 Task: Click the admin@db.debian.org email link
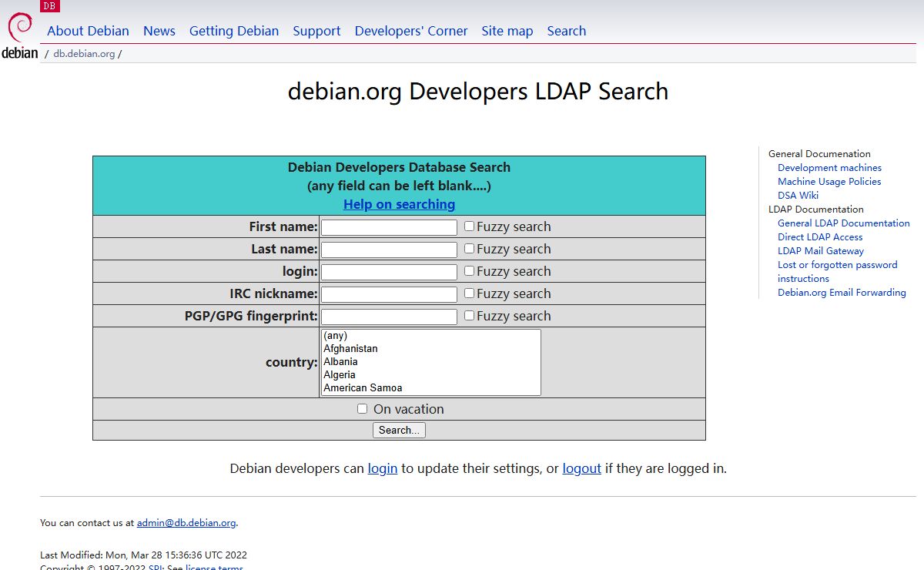[x=186, y=523]
